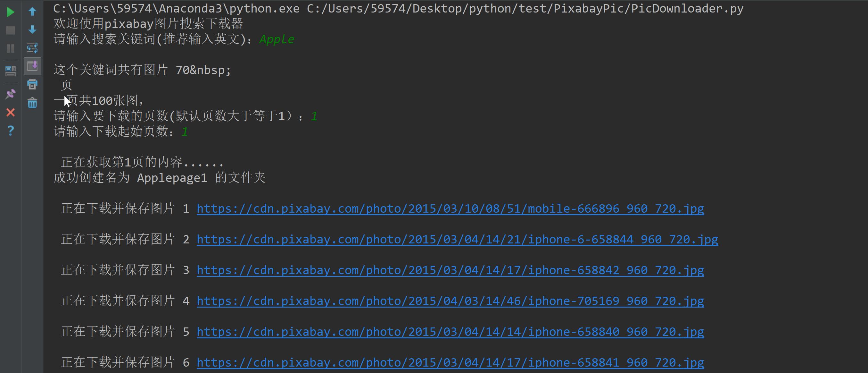Click the green Rerun button

tap(11, 12)
